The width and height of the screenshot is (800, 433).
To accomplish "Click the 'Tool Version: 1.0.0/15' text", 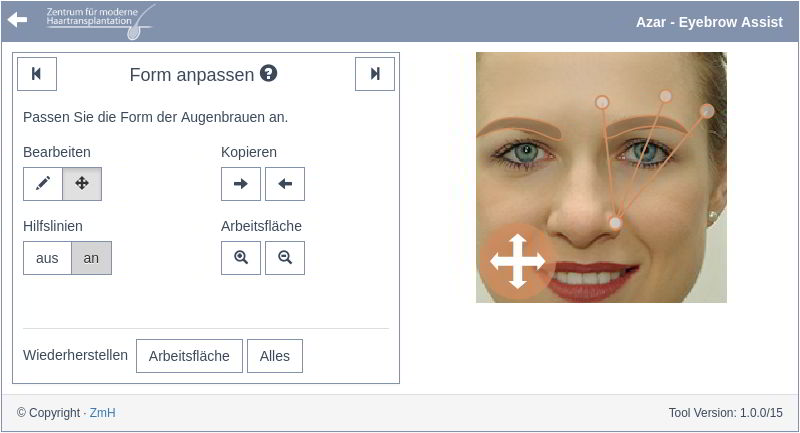I will click(x=726, y=413).
